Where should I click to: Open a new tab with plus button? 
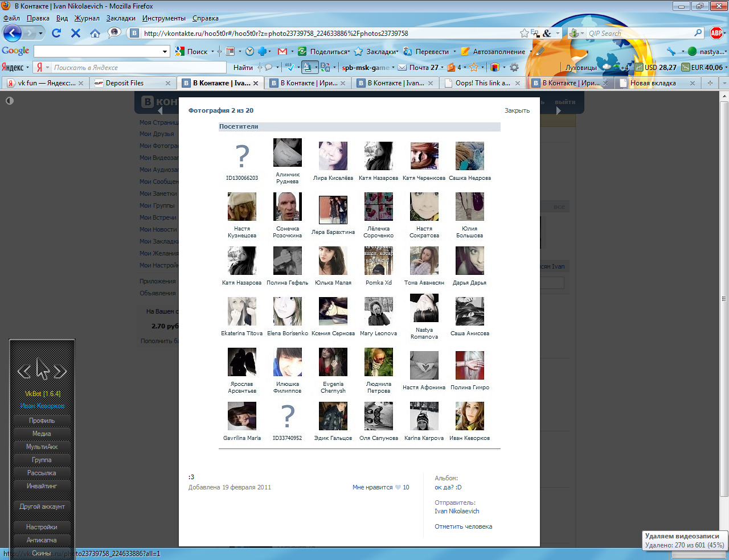coord(710,83)
